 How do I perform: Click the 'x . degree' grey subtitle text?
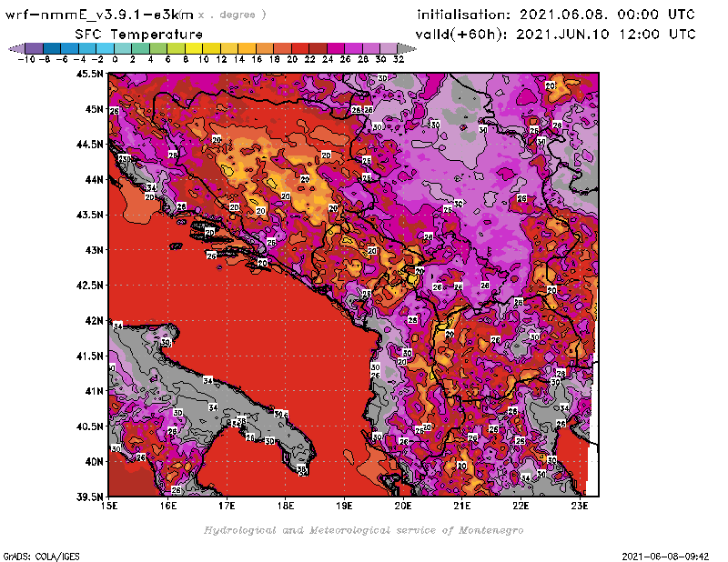click(232, 15)
